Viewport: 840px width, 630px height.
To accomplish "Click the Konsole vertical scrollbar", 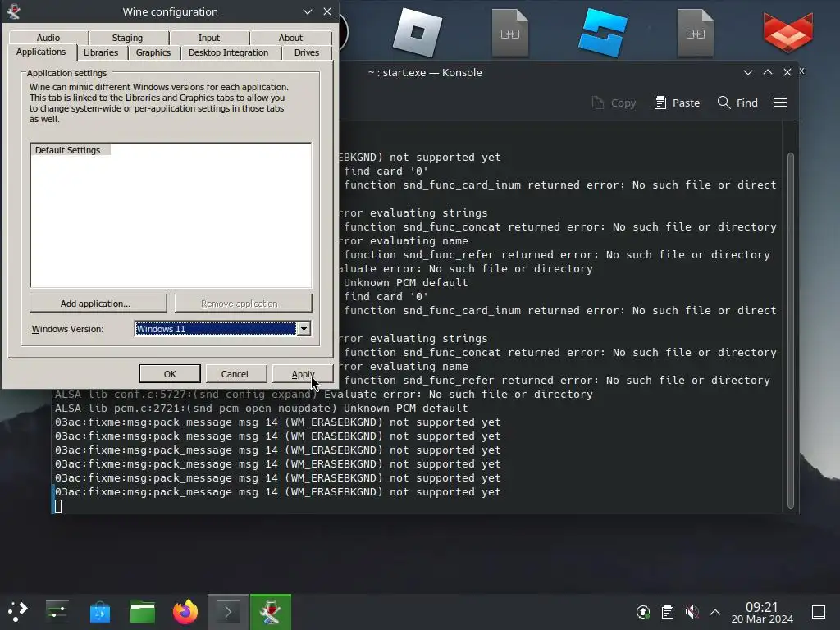I will 791,331.
